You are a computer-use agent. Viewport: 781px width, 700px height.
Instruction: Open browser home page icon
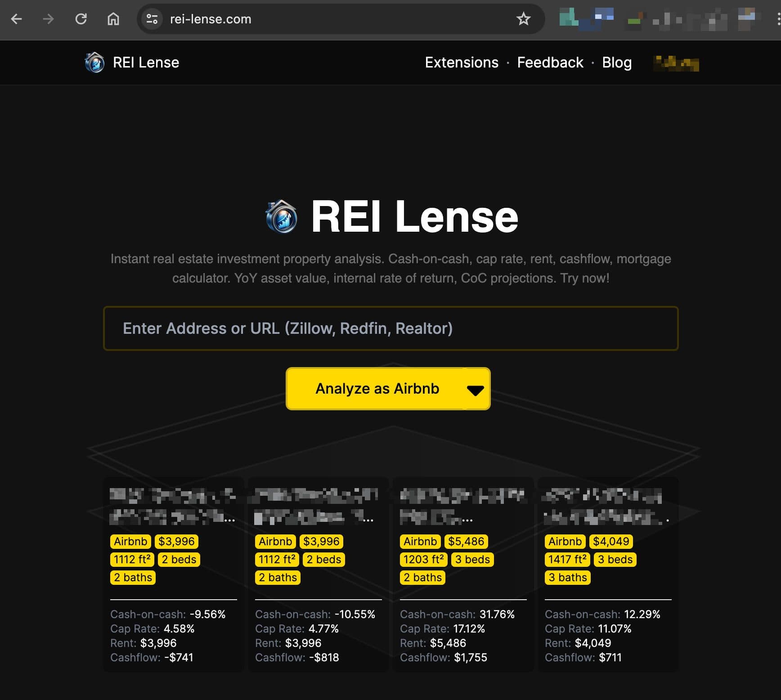pos(113,19)
